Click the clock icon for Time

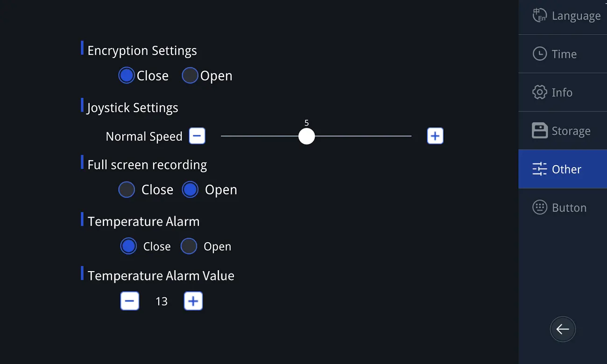click(540, 54)
